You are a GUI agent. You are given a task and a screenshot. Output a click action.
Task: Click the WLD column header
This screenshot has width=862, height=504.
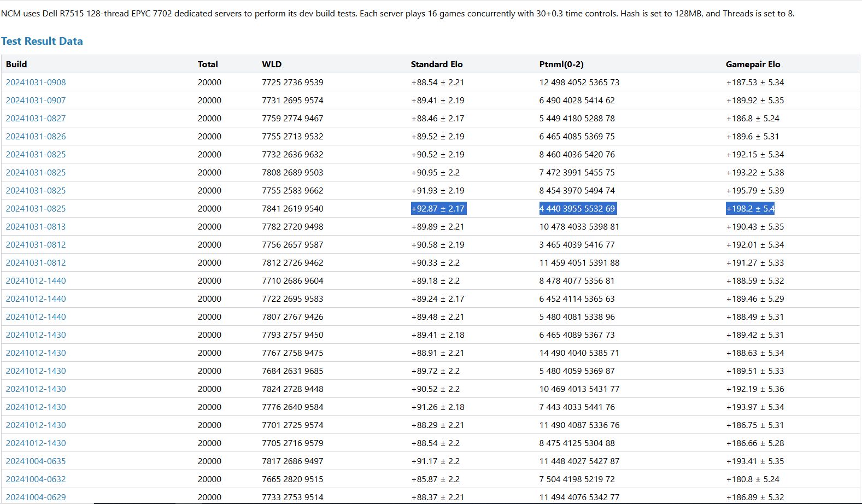[272, 64]
